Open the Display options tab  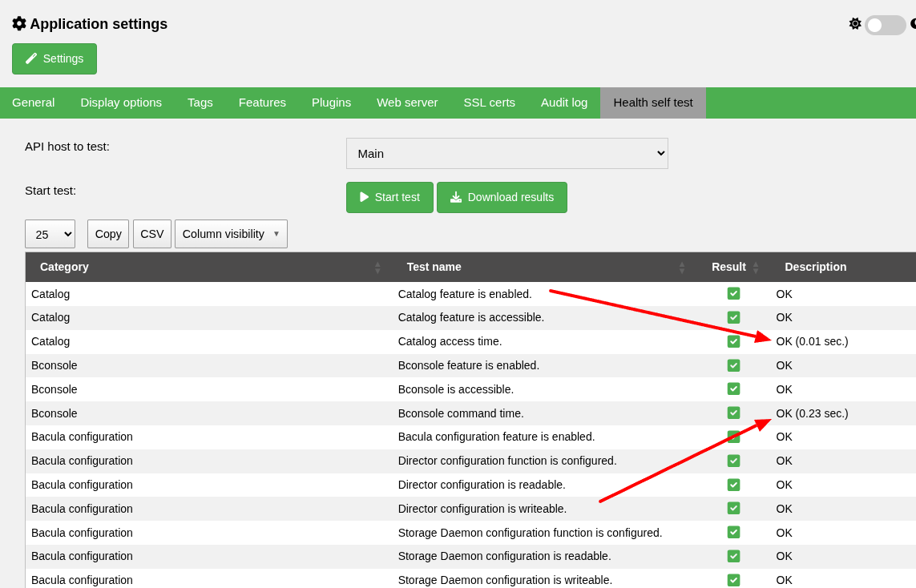[121, 103]
